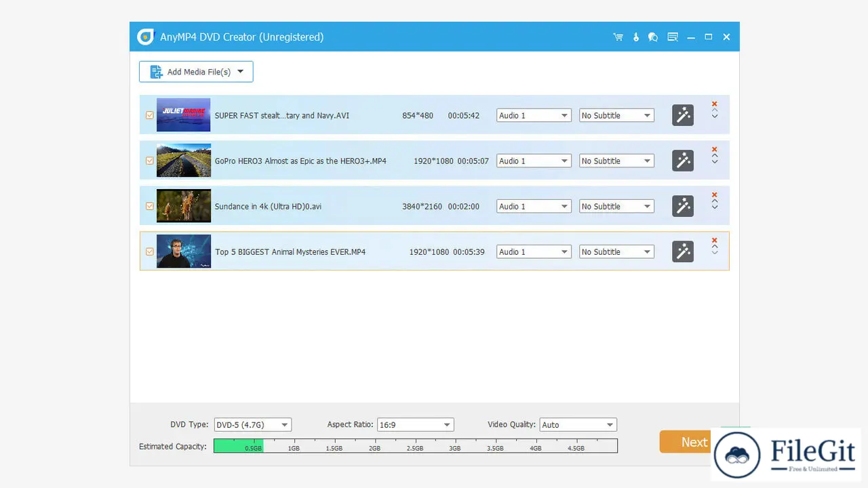Open the Video Quality Auto dropdown
The width and height of the screenshot is (868, 488).
tap(578, 425)
